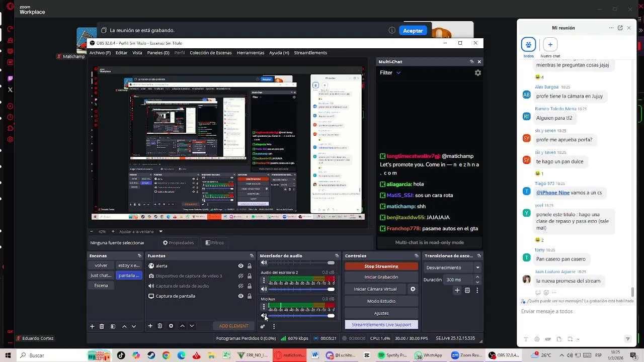The width and height of the screenshot is (644, 362).
Task: Unlock Dispositivo de captura de video 3
Action: coord(250,276)
